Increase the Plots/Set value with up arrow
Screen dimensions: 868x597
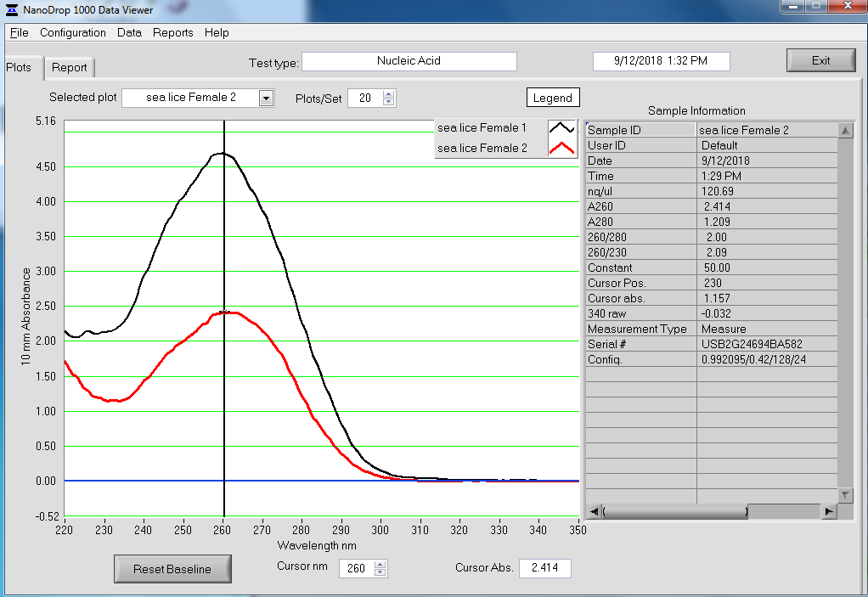click(x=389, y=94)
